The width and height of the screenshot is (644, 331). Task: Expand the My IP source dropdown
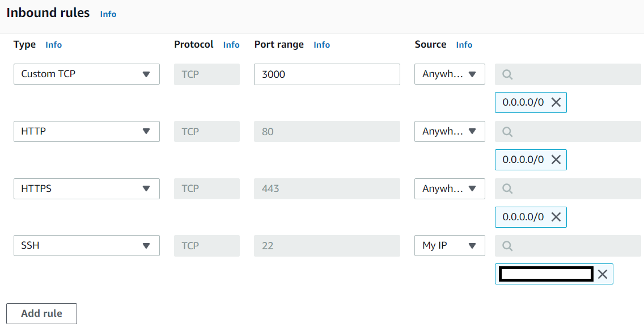pos(450,246)
